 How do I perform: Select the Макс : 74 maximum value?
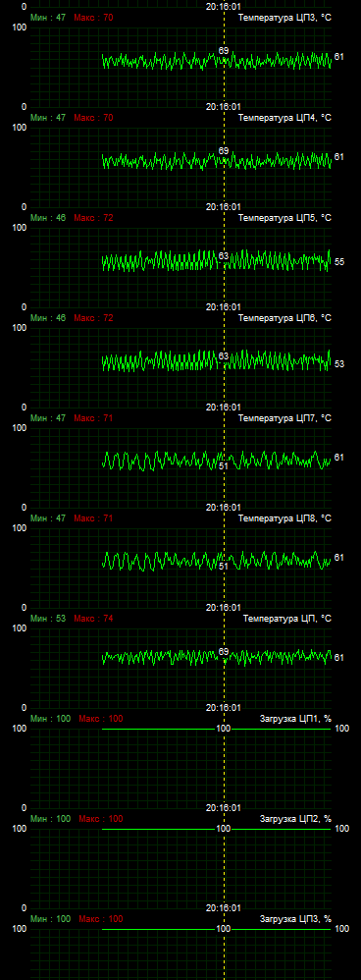point(94,618)
